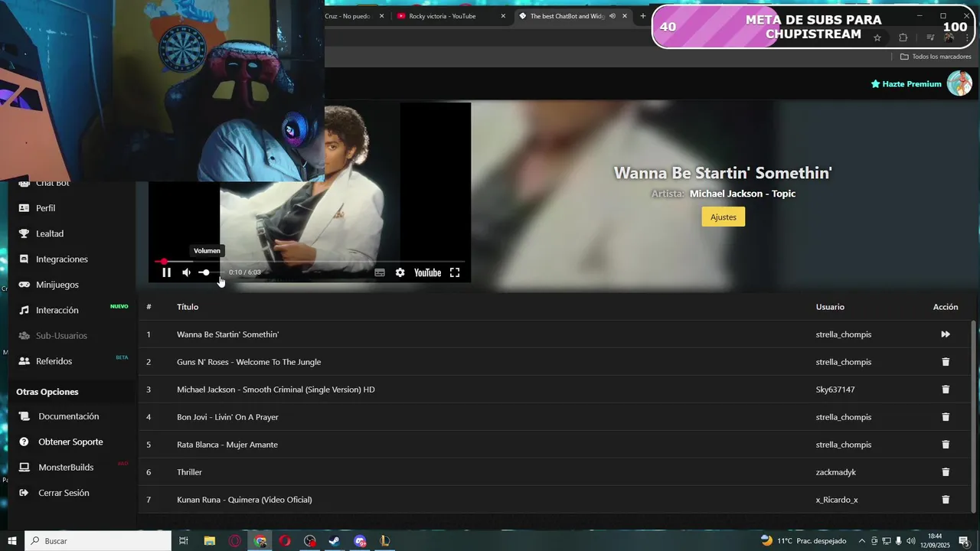Open the system tray volume icon

pos(910,541)
